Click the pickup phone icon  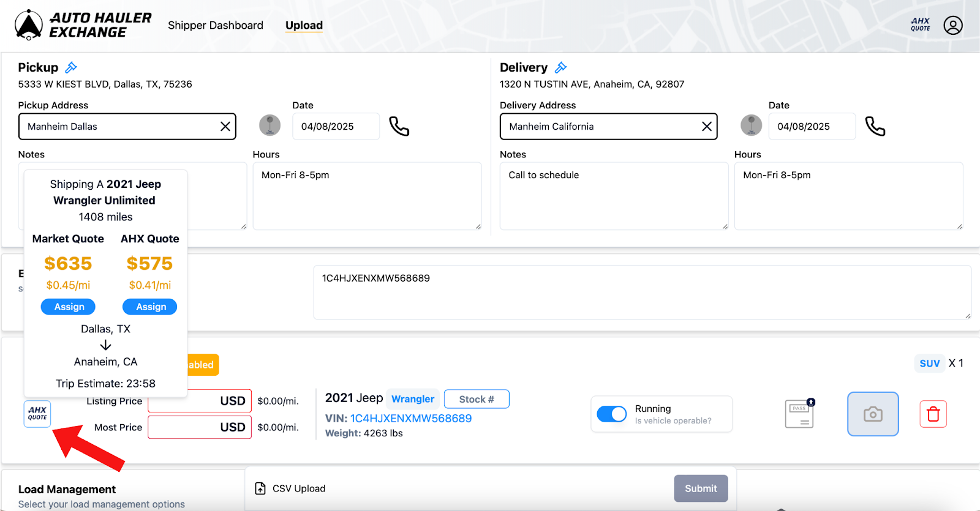(399, 126)
